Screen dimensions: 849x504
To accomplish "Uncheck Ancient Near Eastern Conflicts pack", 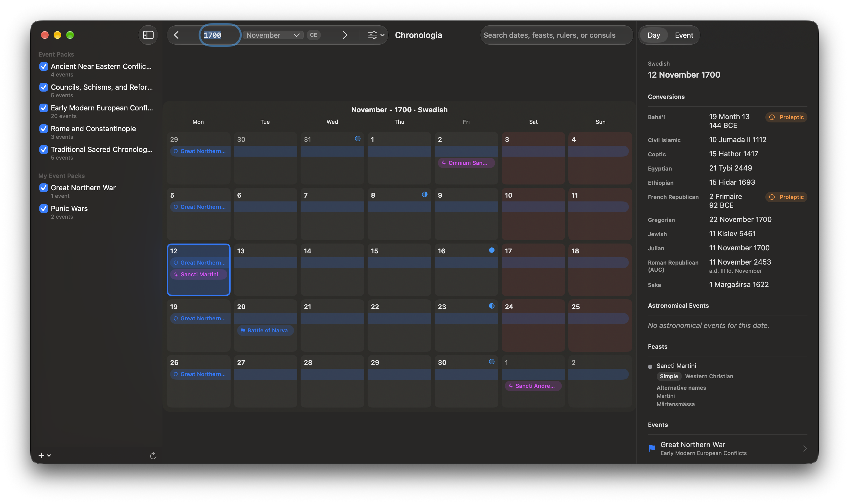I will click(x=43, y=66).
